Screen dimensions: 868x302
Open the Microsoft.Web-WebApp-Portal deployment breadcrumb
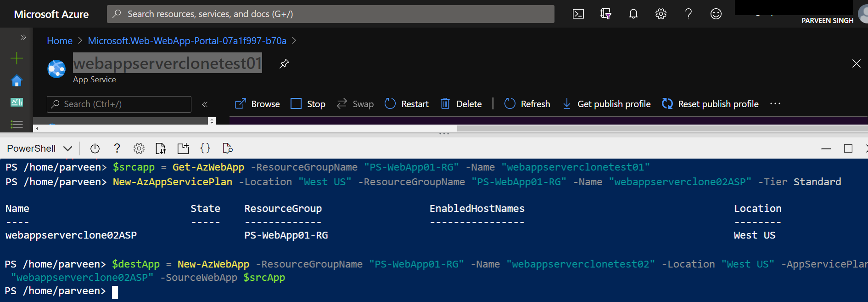[x=187, y=41]
